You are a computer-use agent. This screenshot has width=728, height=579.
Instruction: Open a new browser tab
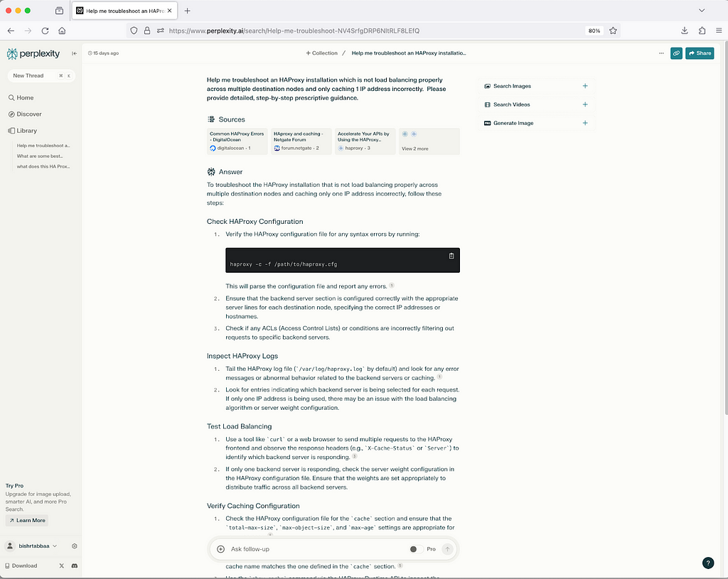coord(187,11)
